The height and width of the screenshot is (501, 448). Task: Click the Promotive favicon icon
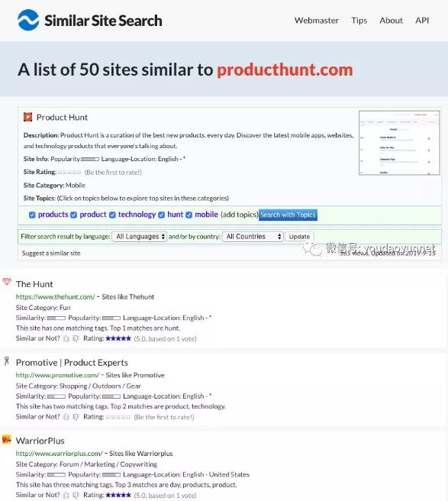click(x=6, y=361)
